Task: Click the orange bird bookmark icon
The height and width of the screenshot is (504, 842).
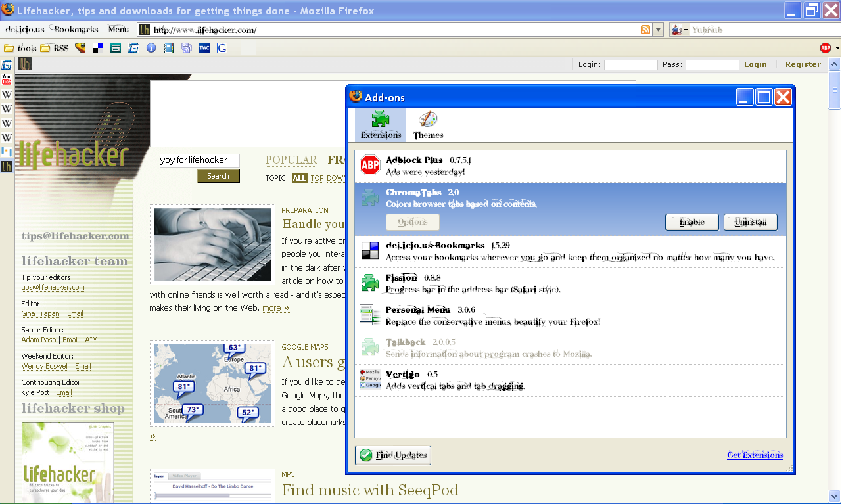Action: [x=80, y=48]
